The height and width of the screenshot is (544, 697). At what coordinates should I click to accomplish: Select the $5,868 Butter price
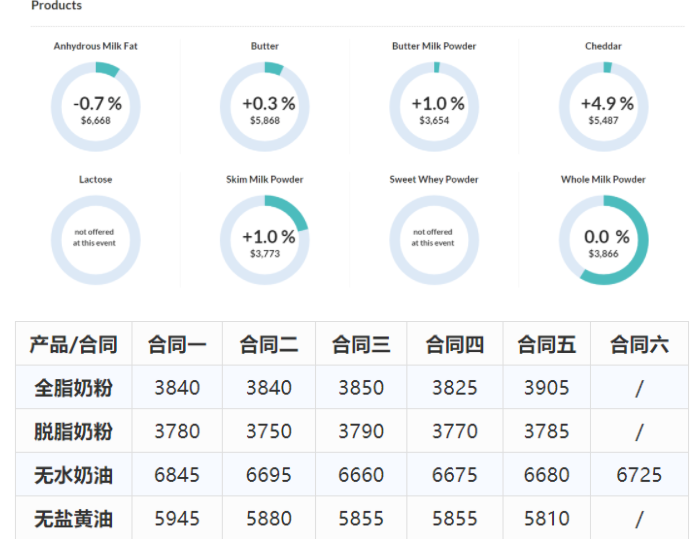pyautogui.click(x=265, y=120)
